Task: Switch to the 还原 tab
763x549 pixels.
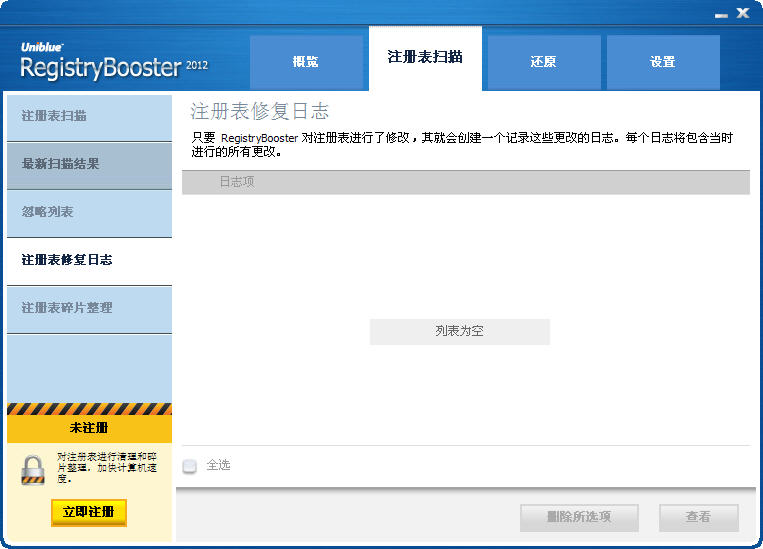Action: (544, 62)
